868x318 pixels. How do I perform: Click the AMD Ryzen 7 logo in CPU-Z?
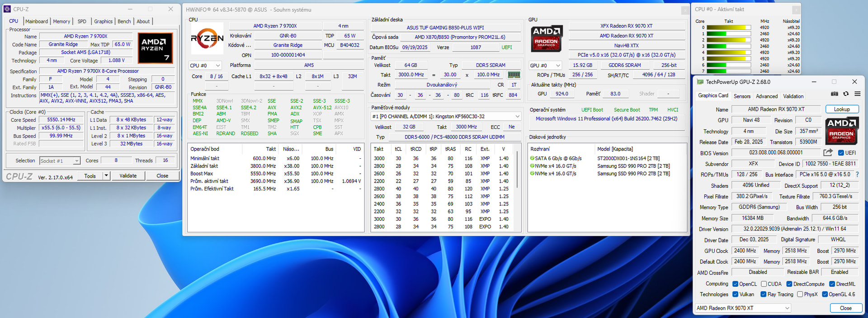coord(155,48)
